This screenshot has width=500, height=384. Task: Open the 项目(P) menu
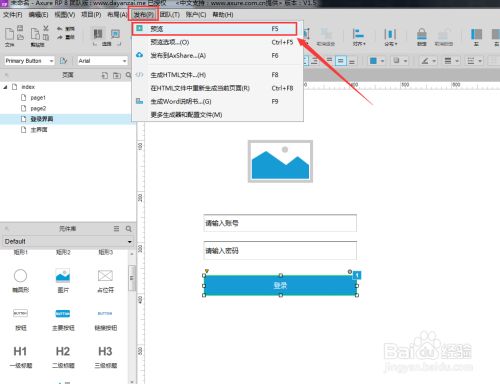(91, 15)
